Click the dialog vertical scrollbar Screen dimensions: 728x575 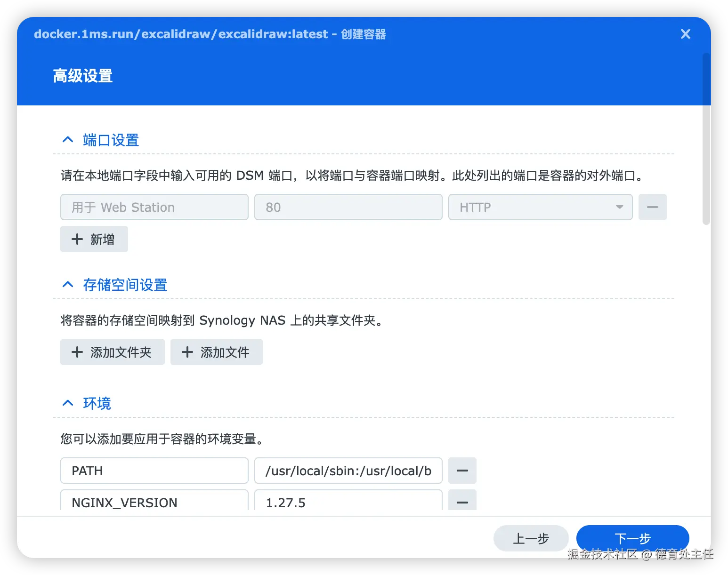(x=706, y=139)
